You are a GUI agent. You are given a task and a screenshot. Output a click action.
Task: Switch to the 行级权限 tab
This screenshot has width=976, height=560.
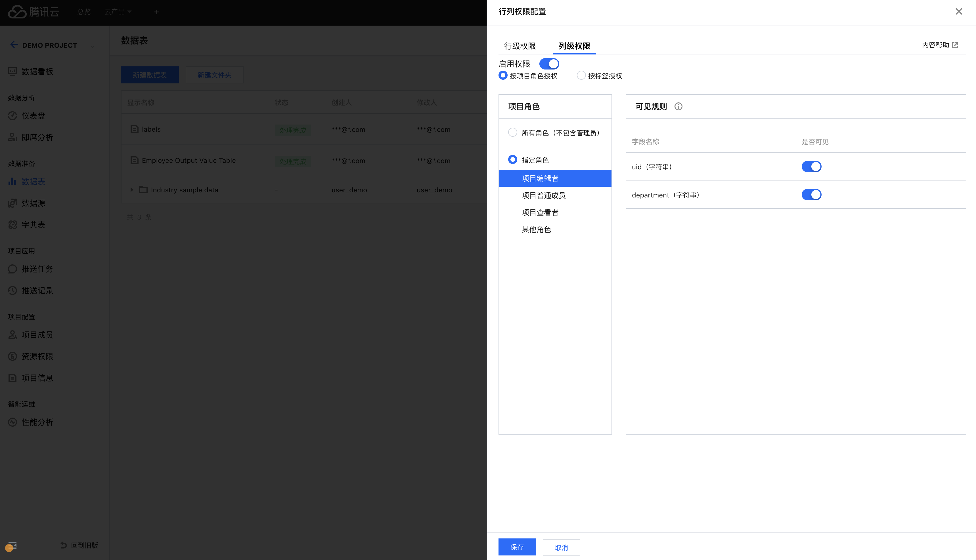point(520,46)
